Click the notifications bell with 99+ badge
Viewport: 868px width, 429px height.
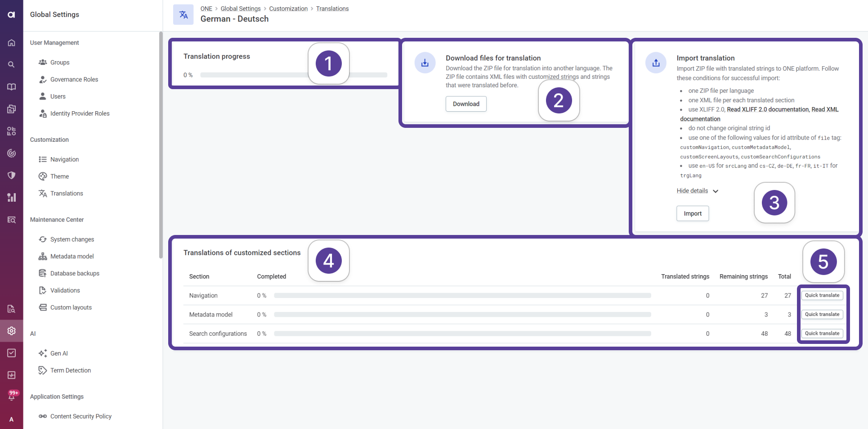(11, 396)
